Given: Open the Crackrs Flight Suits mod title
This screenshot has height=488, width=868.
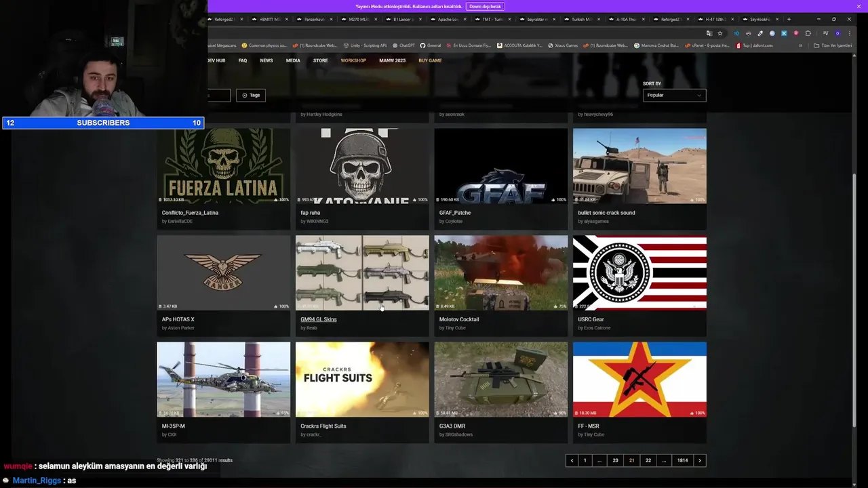Looking at the screenshot, I should pyautogui.click(x=323, y=426).
